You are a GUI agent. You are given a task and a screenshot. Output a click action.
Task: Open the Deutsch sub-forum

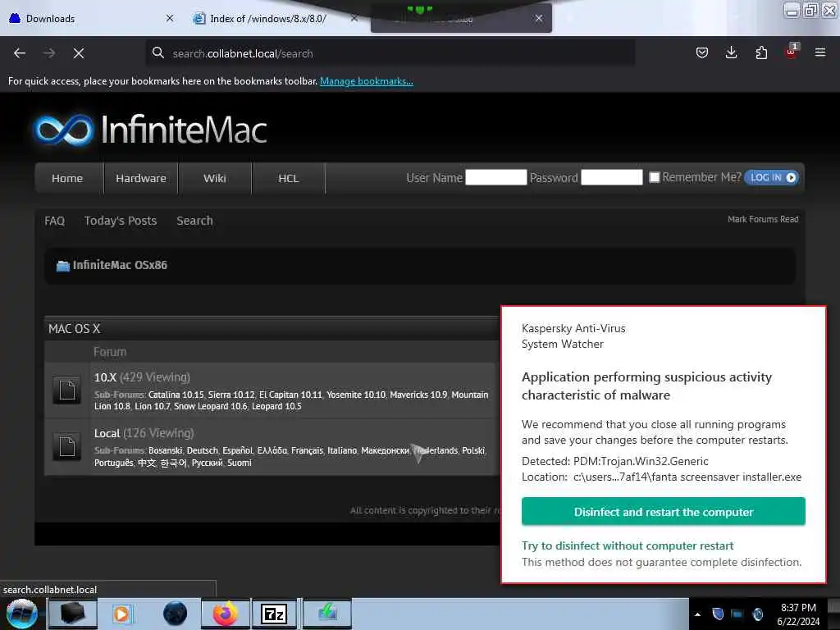click(x=202, y=451)
